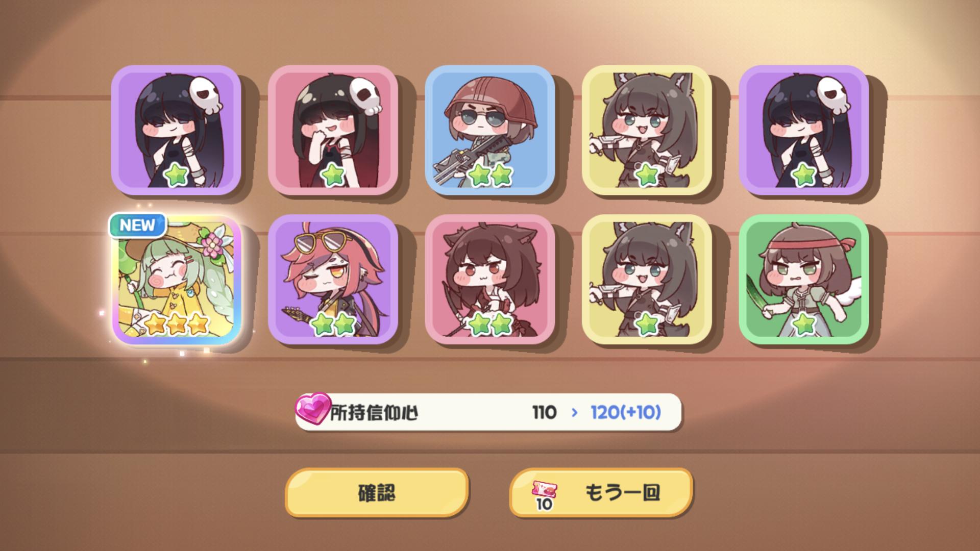Click the three gold stars on NEW card
Viewport: 980px width, 551px height.
(x=176, y=323)
